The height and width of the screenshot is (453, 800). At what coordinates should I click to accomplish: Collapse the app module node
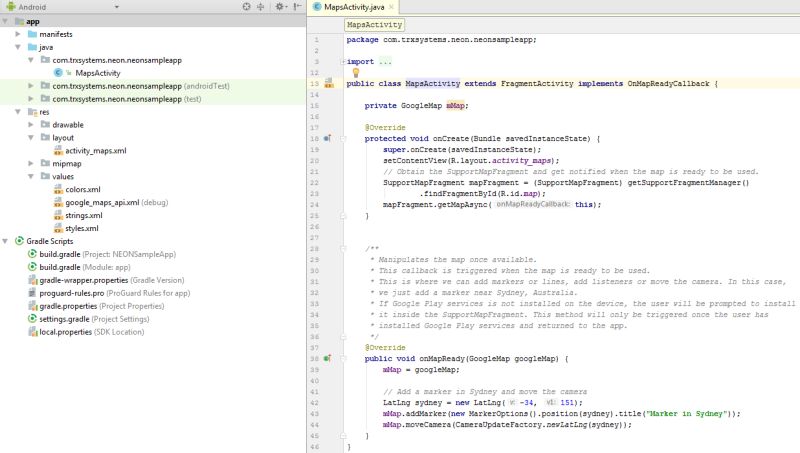[6, 21]
